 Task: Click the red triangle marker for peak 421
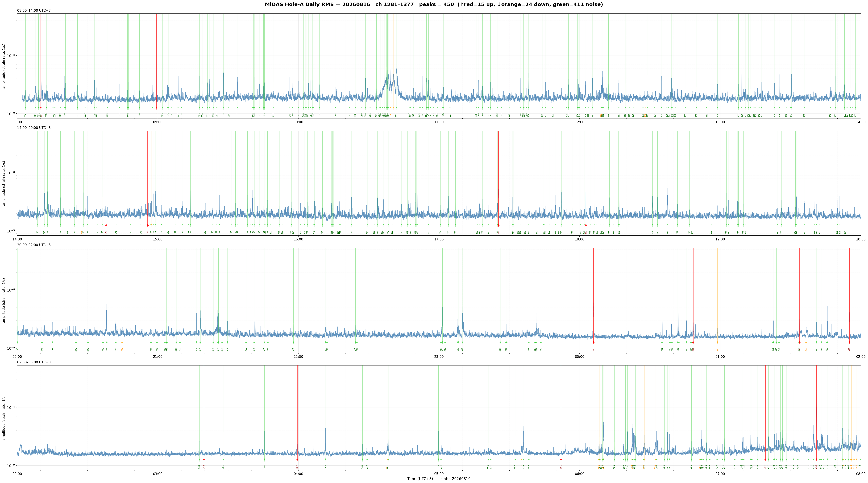(x=765, y=459)
